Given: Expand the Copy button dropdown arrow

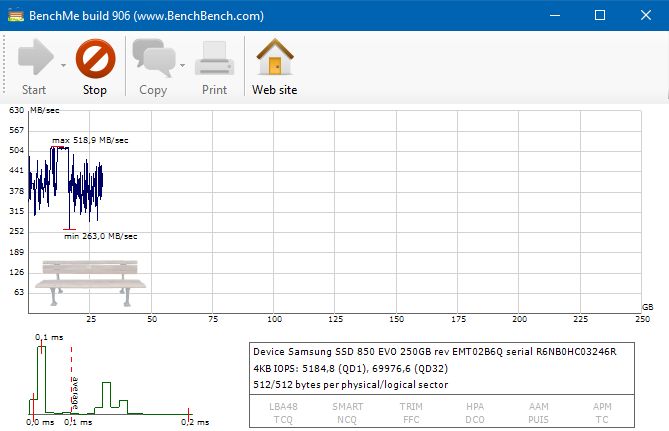Looking at the screenshot, I should point(183,66).
